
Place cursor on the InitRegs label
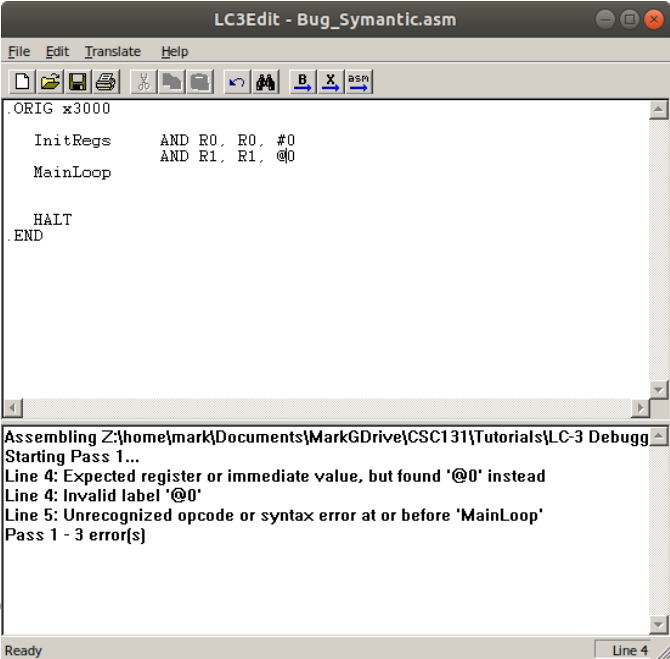pos(72,140)
